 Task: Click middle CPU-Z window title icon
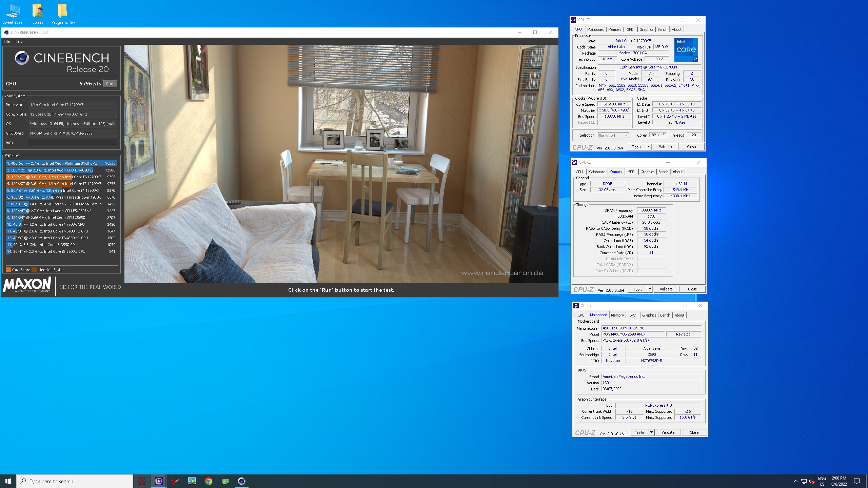pyautogui.click(x=574, y=162)
